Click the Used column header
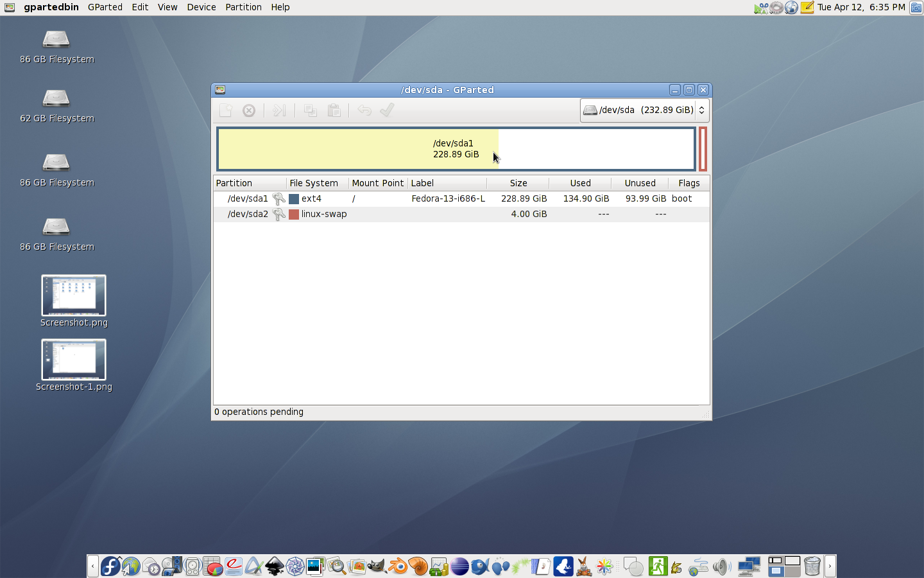The image size is (924, 578). click(580, 183)
